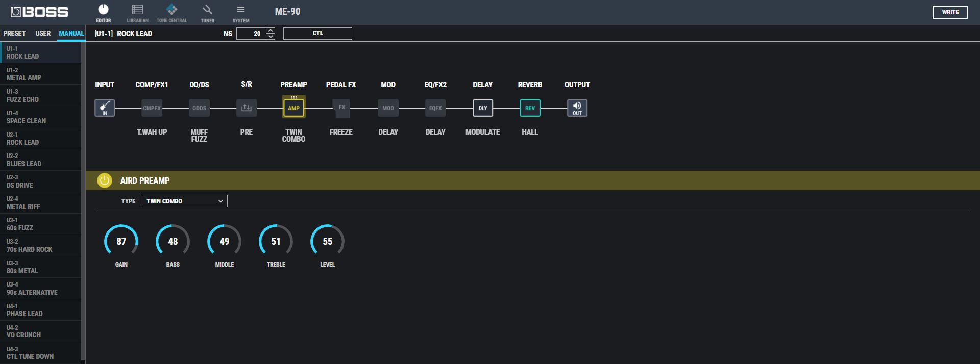Select patch U3-1 60s FUZZ

pyautogui.click(x=40, y=224)
